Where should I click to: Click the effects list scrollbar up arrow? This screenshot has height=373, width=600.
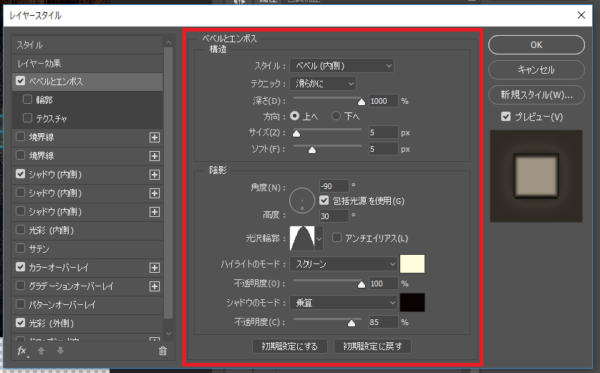168,42
